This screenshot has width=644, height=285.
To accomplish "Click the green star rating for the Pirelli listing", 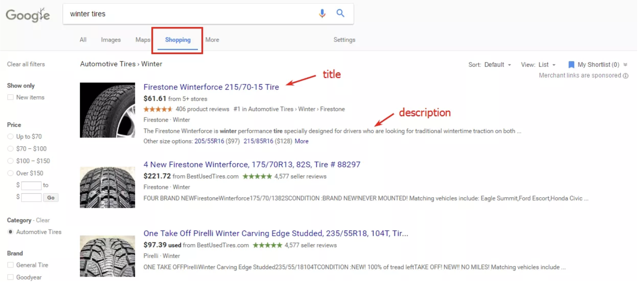I will click(x=267, y=245).
